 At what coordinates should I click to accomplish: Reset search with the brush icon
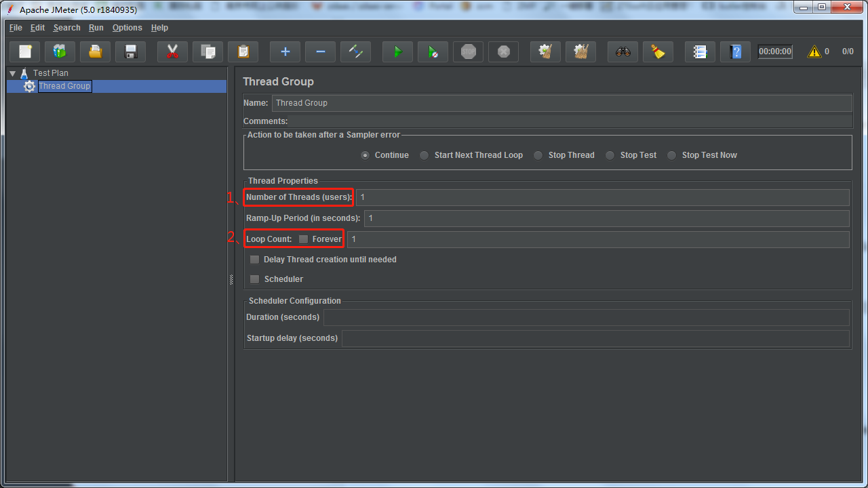[x=658, y=52]
